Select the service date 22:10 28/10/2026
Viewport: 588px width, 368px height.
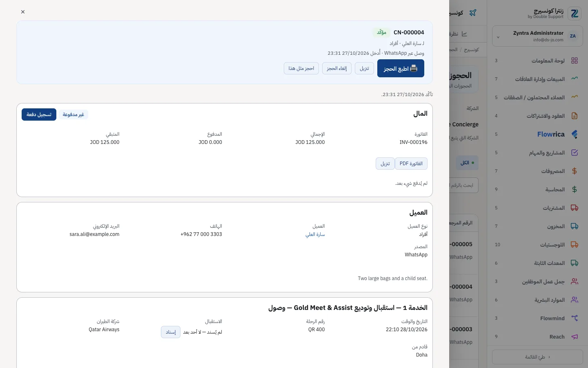pyautogui.click(x=407, y=330)
